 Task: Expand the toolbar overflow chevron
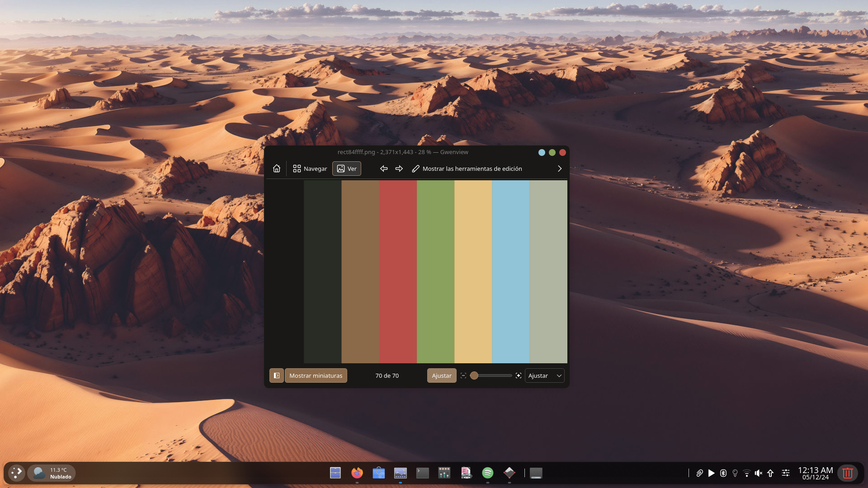pos(560,169)
